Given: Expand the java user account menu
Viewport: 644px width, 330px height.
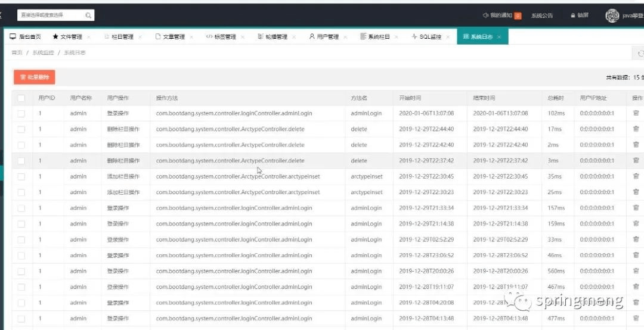Looking at the screenshot, I should [633, 15].
